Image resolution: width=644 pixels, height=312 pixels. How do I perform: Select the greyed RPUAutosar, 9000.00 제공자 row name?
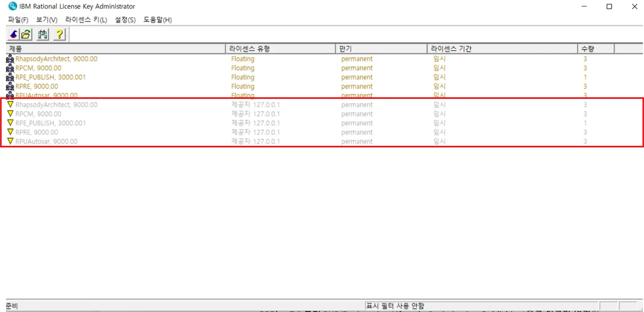(47, 141)
